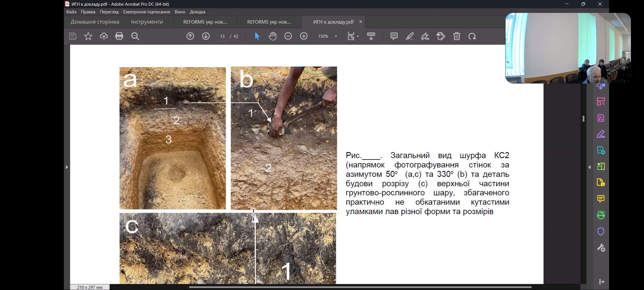Open the Перегляд menu

(109, 12)
